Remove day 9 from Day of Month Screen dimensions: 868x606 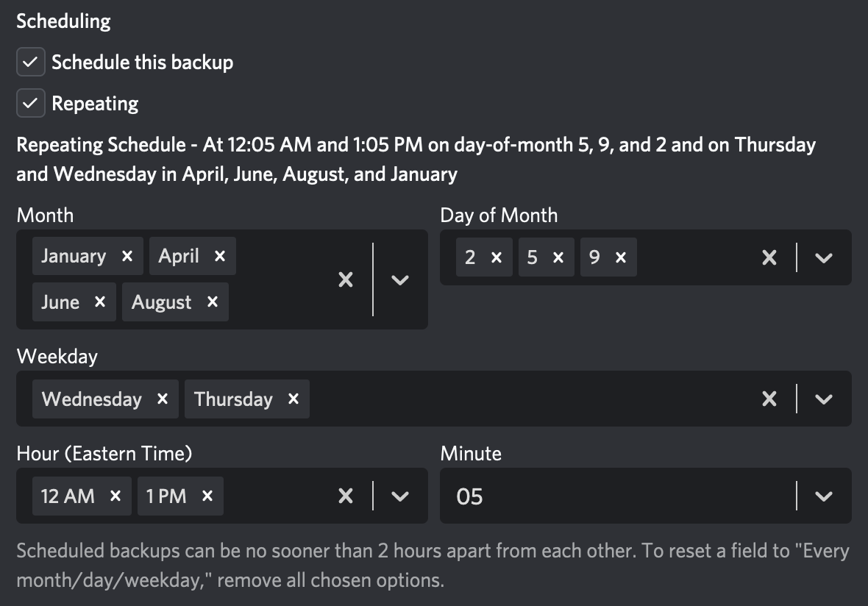click(x=621, y=257)
